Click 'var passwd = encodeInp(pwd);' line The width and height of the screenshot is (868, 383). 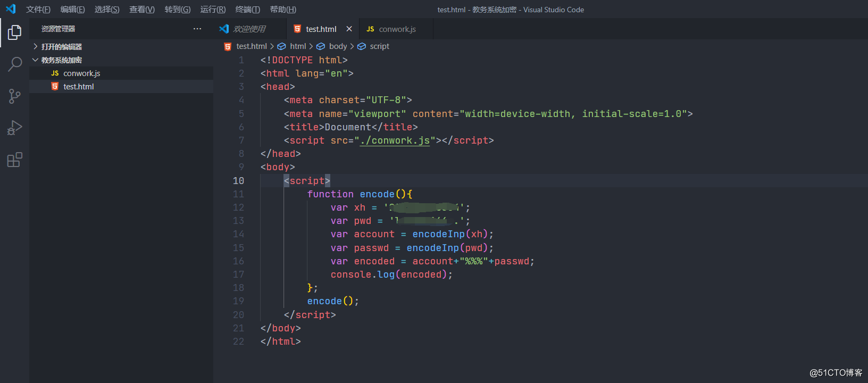coord(412,248)
